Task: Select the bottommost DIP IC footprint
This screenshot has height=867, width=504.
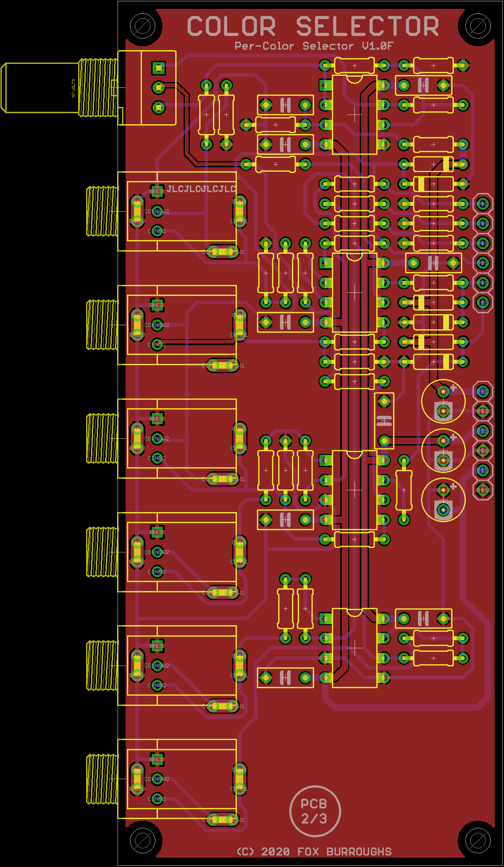Action: pyautogui.click(x=354, y=648)
